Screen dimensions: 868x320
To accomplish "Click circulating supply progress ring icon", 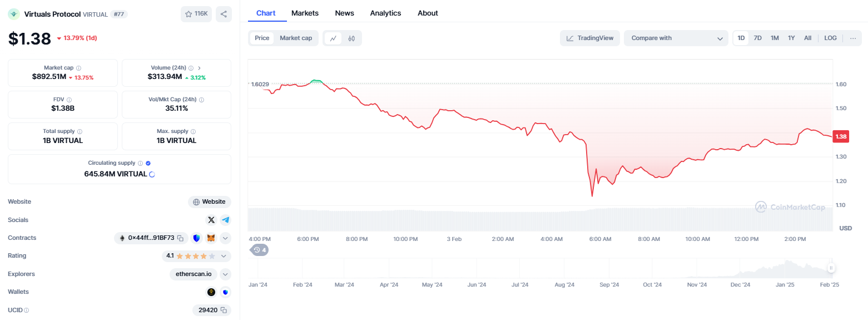I will (152, 174).
